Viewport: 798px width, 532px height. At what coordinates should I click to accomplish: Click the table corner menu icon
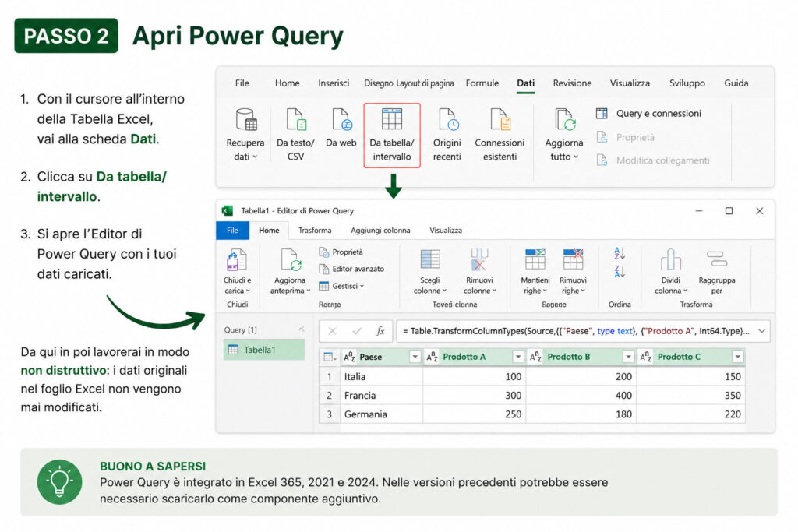(x=330, y=357)
